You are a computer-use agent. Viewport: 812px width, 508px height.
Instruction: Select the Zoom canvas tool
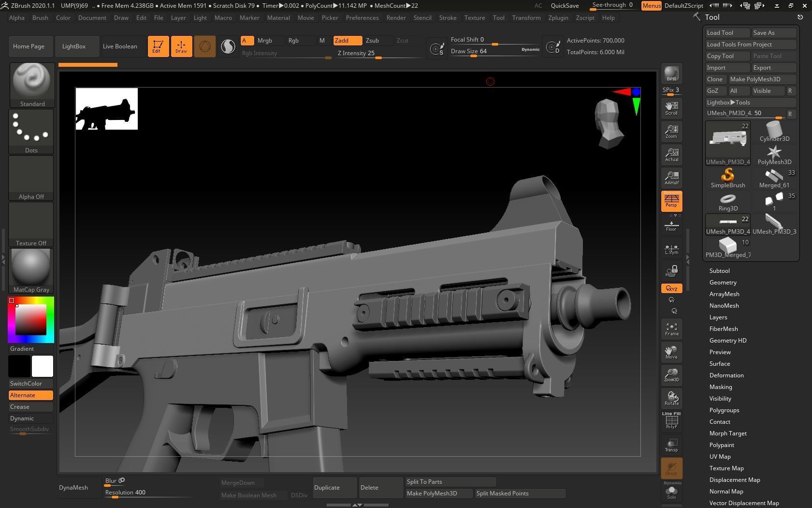(671, 131)
